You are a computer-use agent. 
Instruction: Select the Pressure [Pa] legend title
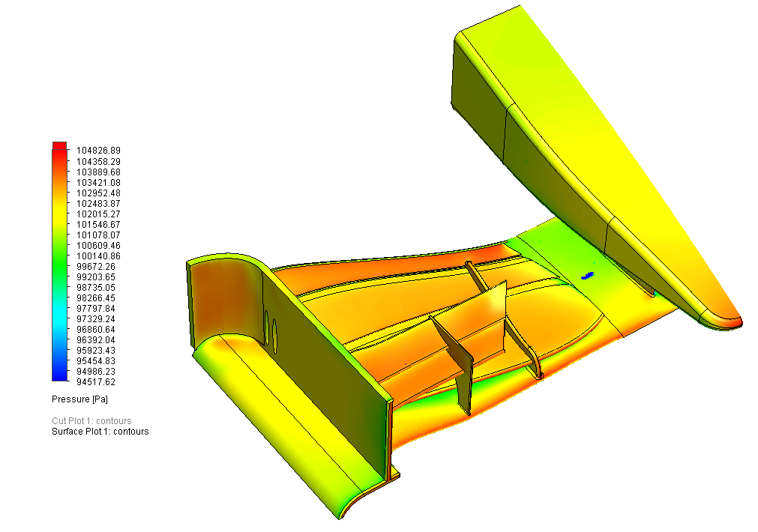80,399
